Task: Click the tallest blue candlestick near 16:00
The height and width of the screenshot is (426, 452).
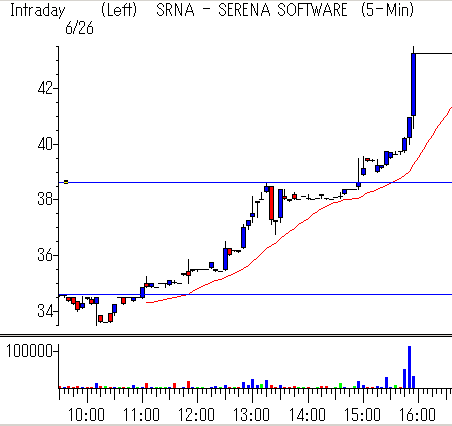Action: (x=413, y=85)
